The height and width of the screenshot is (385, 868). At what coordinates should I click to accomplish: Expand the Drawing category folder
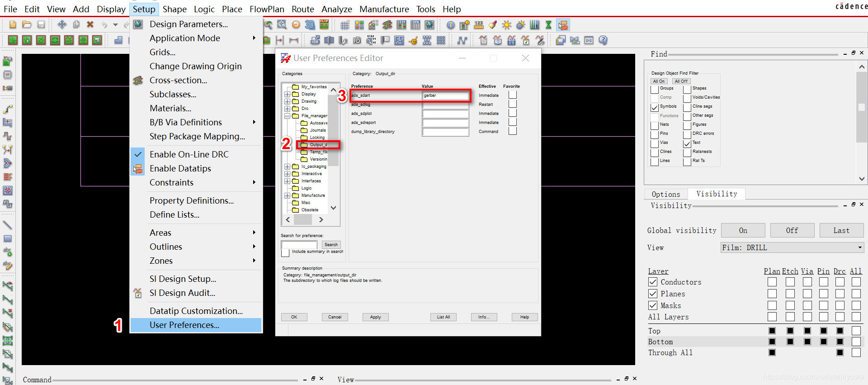tap(287, 101)
